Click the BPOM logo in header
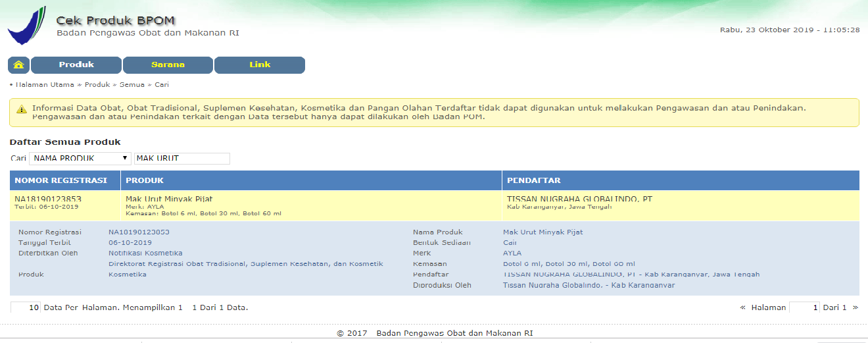 pyautogui.click(x=26, y=24)
